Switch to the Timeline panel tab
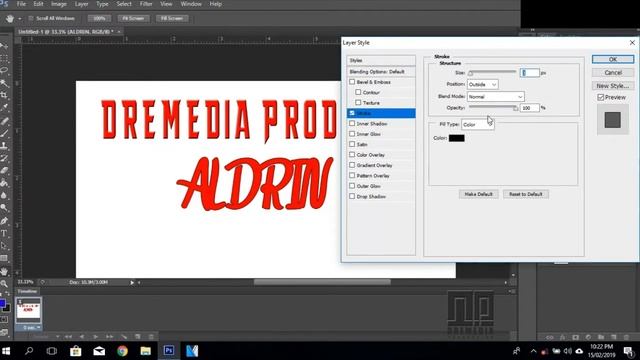This screenshot has width=640, height=360. pos(28,291)
